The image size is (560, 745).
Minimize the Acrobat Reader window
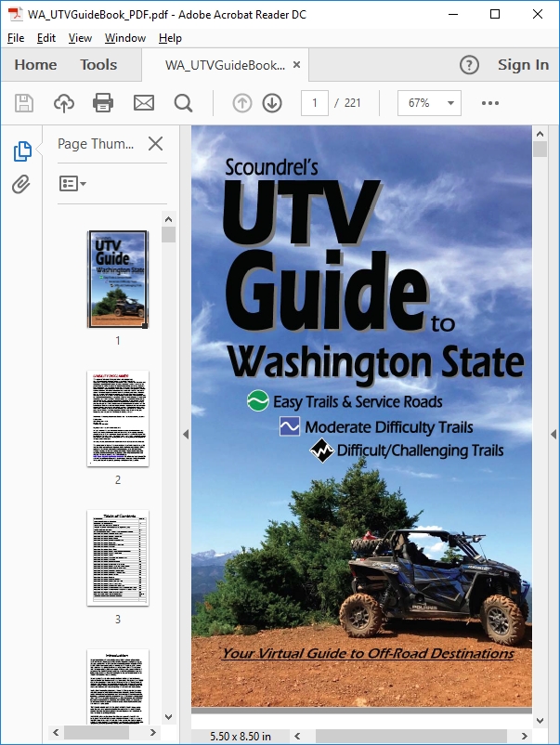point(453,14)
